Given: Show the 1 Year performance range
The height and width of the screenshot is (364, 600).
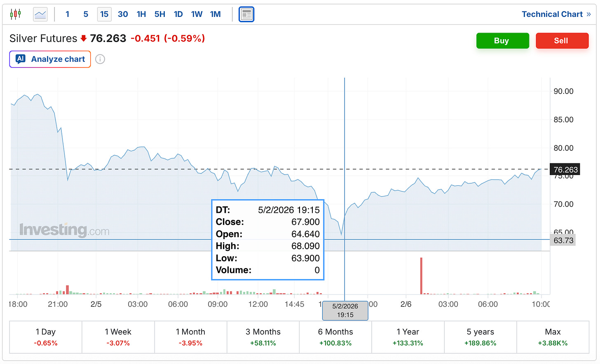Looking at the screenshot, I should pyautogui.click(x=408, y=337).
